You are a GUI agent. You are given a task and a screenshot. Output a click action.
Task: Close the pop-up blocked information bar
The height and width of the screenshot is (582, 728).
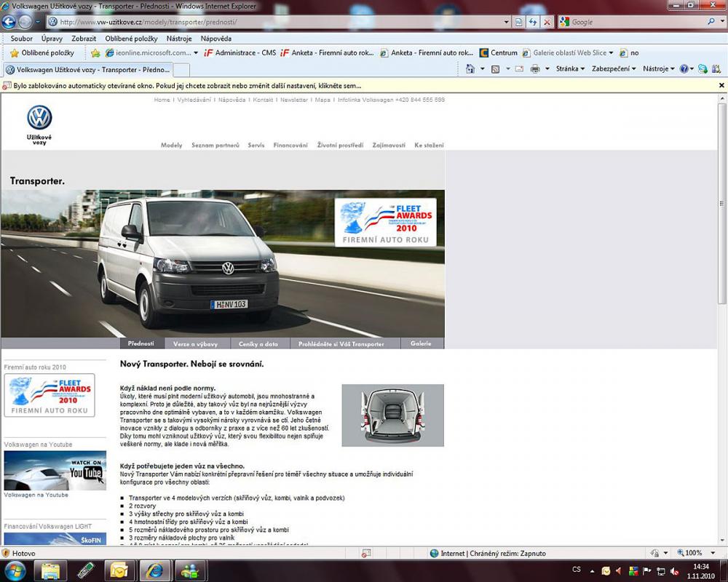click(x=721, y=85)
